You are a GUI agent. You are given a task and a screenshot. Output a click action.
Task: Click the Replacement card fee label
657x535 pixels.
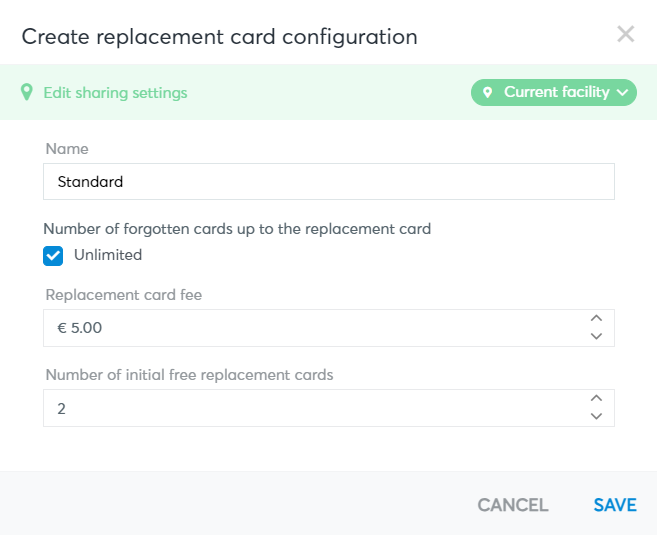click(124, 295)
